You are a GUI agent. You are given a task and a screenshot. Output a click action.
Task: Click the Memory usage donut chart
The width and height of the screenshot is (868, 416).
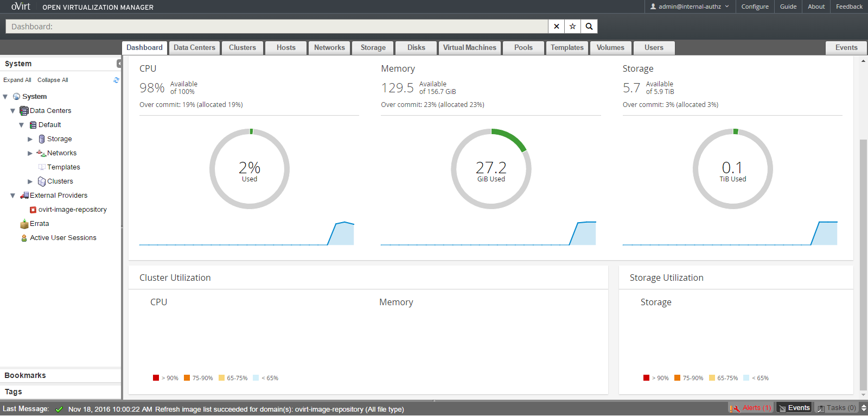click(491, 169)
